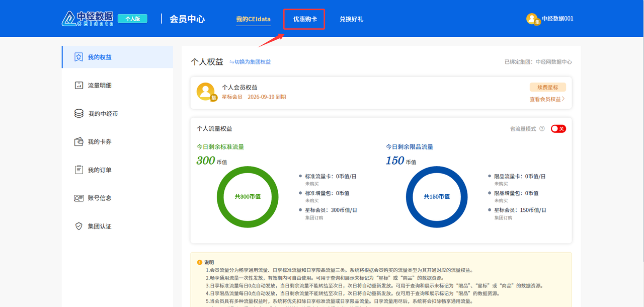
Task: Click the blue 共150币值 donut chart
Action: 436,196
